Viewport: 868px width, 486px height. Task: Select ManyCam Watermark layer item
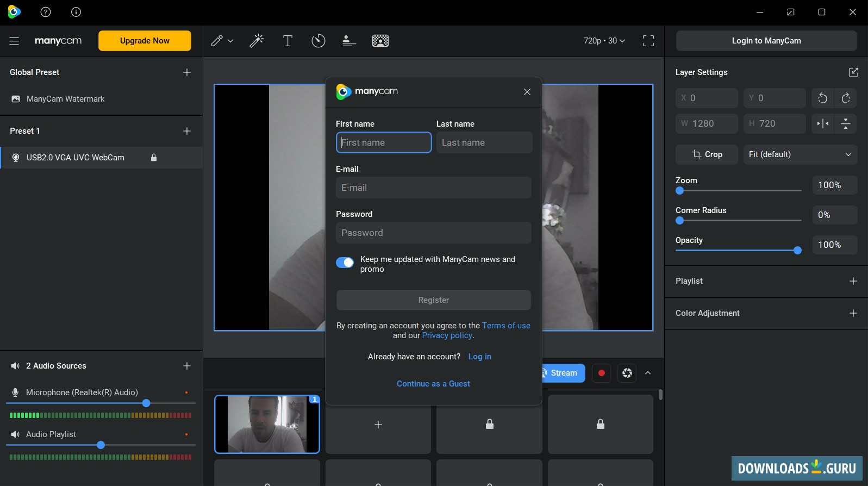coord(65,99)
